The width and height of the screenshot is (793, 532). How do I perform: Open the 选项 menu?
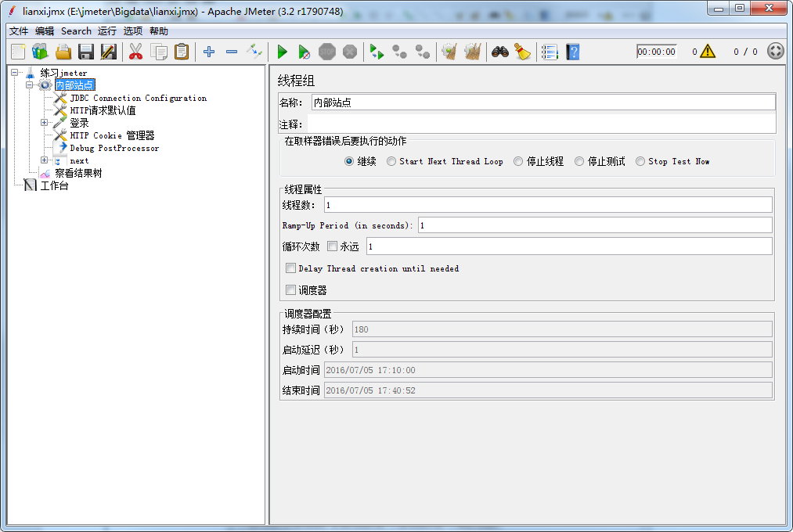pos(133,31)
